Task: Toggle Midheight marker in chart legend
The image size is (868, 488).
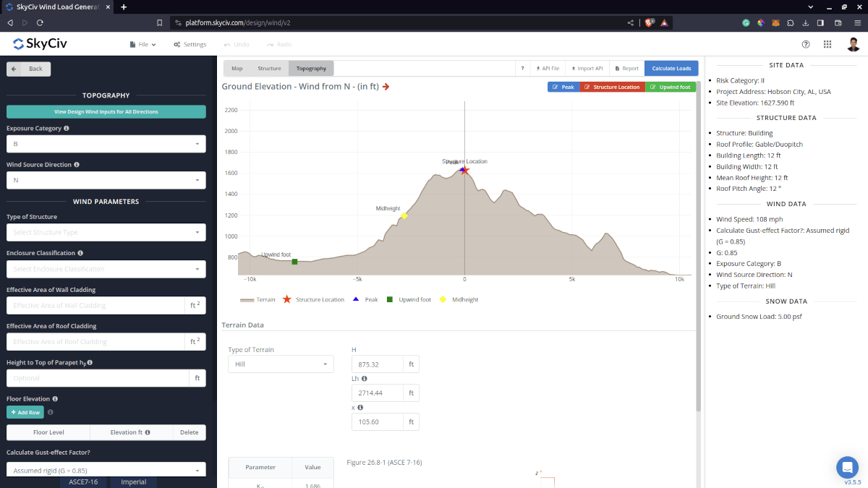Action: [x=459, y=299]
